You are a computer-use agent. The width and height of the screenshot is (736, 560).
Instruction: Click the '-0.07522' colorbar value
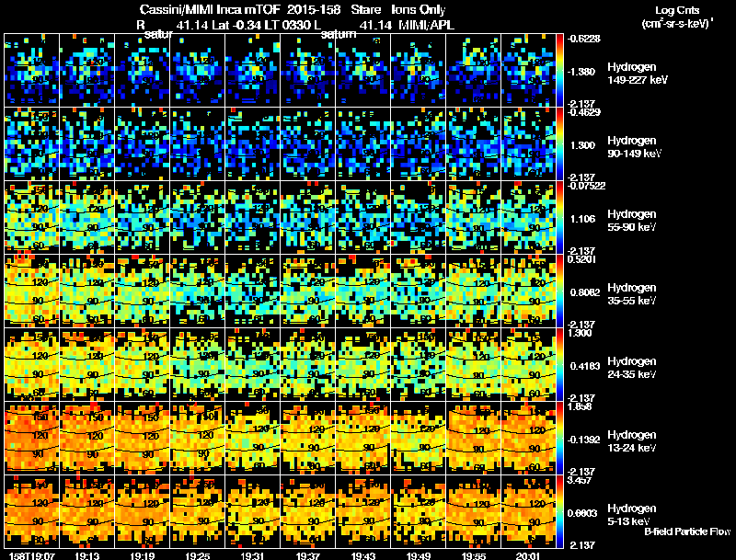pos(586,186)
